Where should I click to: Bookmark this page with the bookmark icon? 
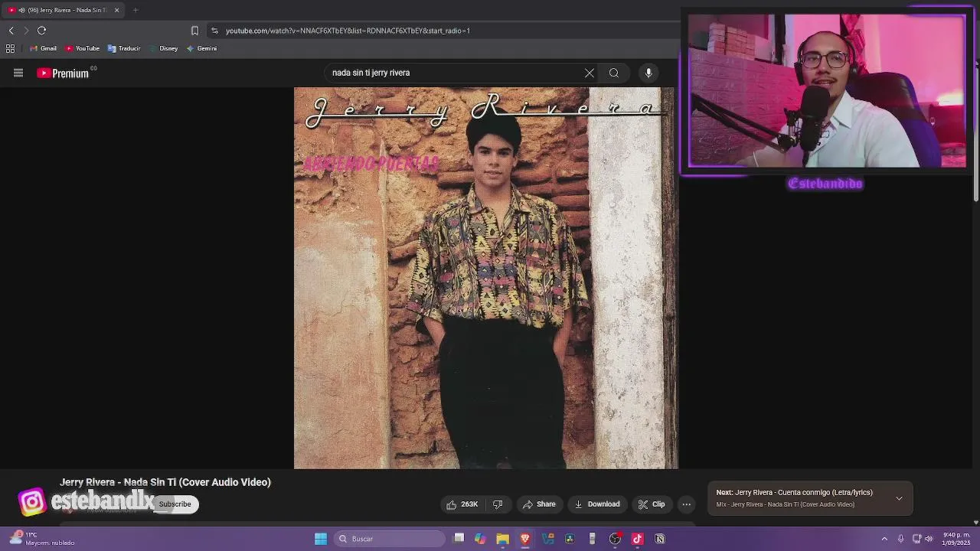[x=194, y=31]
